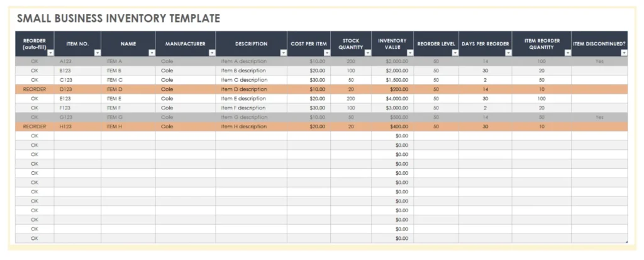Open the INVENTORY VALUE filter dropdown
The width and height of the screenshot is (644, 260).
pyautogui.click(x=409, y=53)
